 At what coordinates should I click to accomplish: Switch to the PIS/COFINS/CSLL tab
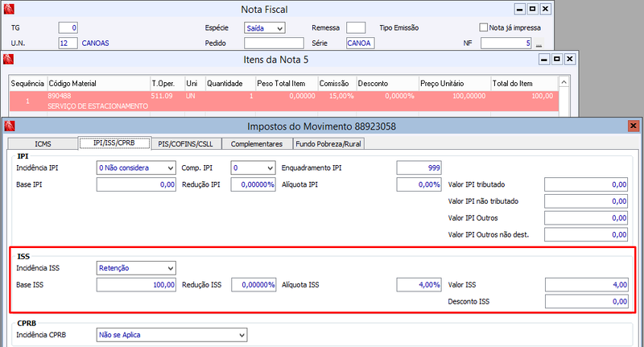186,144
